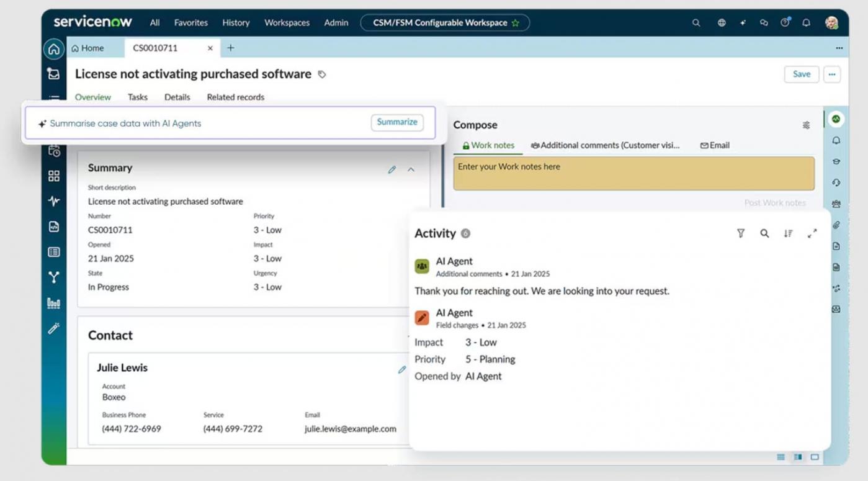Open the Admin menu
This screenshot has width=868, height=481.
click(336, 23)
